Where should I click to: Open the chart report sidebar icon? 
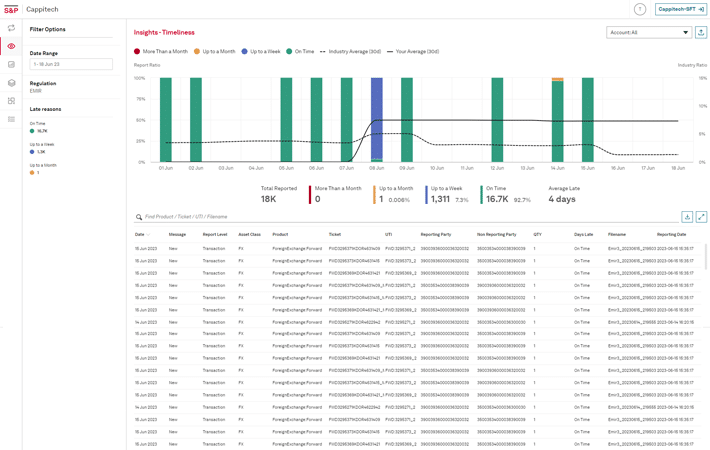pyautogui.click(x=11, y=64)
